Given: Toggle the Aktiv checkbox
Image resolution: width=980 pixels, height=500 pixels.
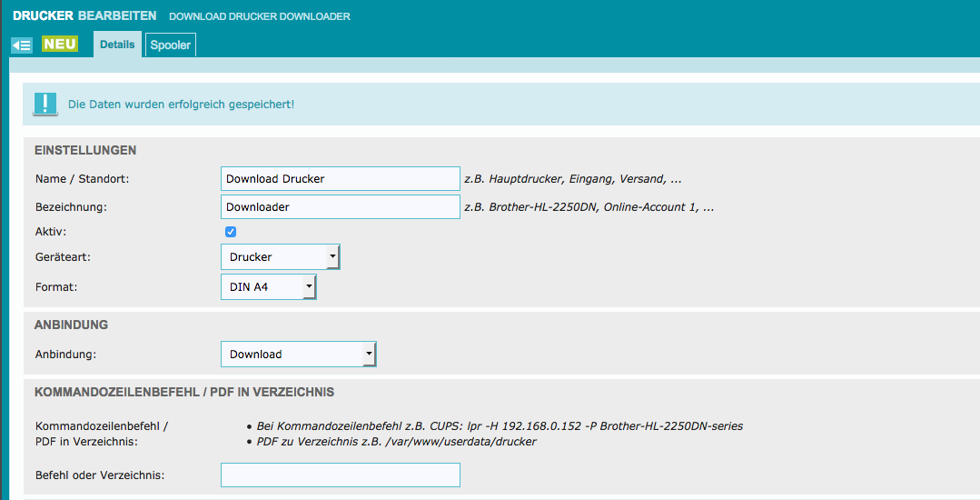Looking at the screenshot, I should click(x=231, y=233).
